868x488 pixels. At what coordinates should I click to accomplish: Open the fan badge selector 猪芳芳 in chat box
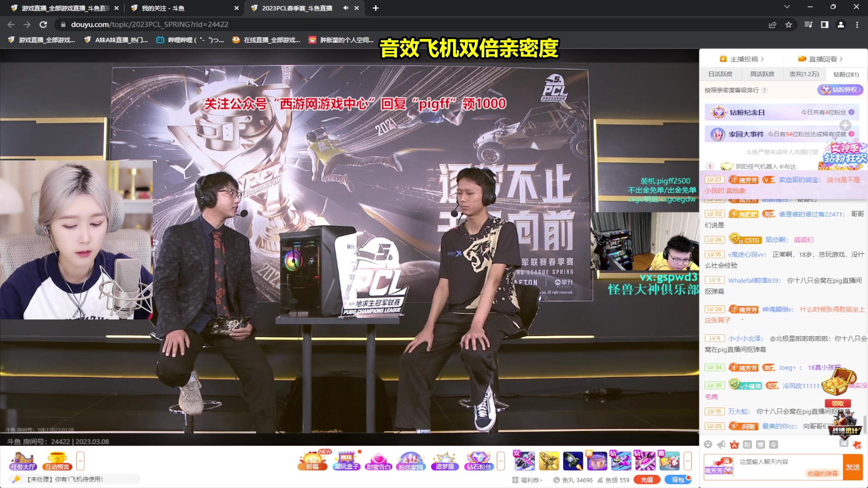tap(718, 466)
